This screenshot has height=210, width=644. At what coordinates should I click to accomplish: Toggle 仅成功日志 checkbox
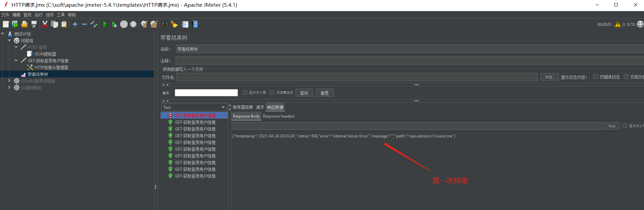(626, 77)
